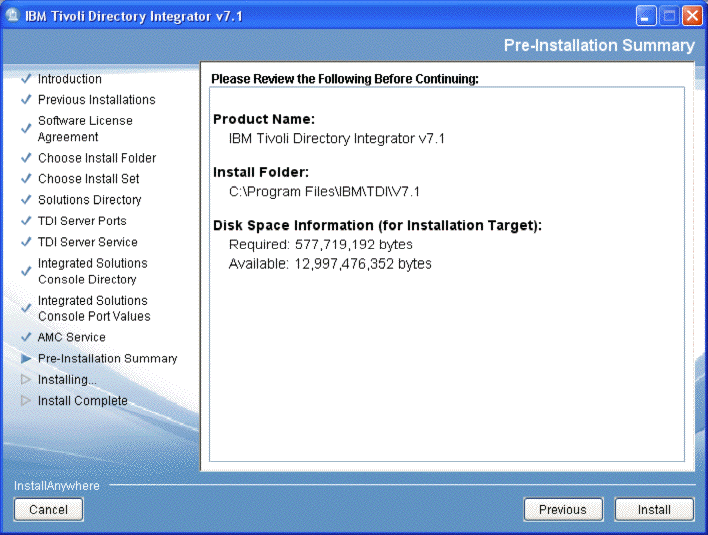Click the InstallAnywhere label

[x=56, y=486]
